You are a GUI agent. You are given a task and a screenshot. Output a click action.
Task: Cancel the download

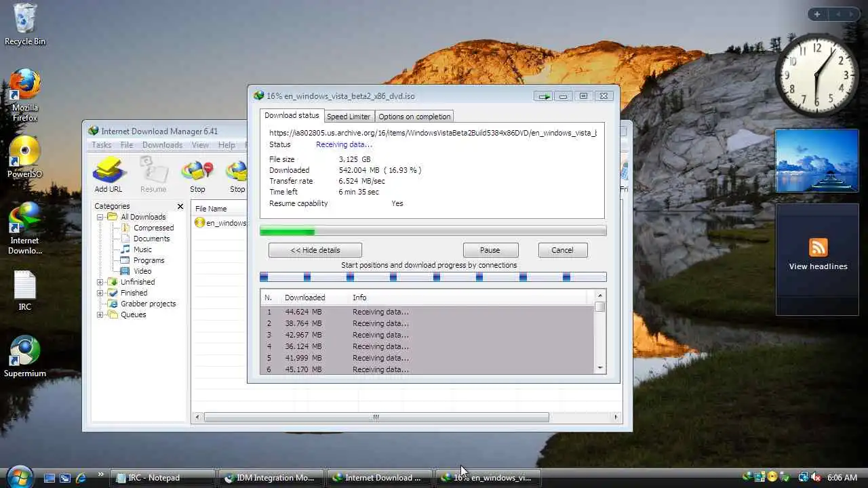[x=562, y=250]
